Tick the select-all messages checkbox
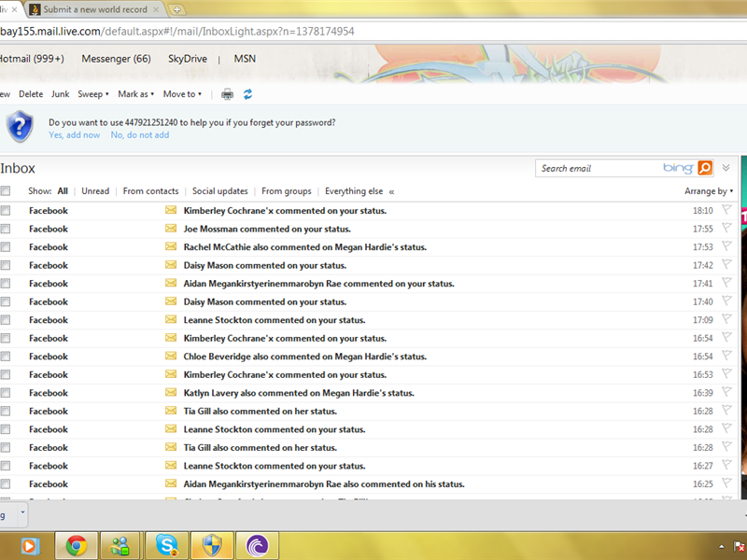 click(6, 190)
